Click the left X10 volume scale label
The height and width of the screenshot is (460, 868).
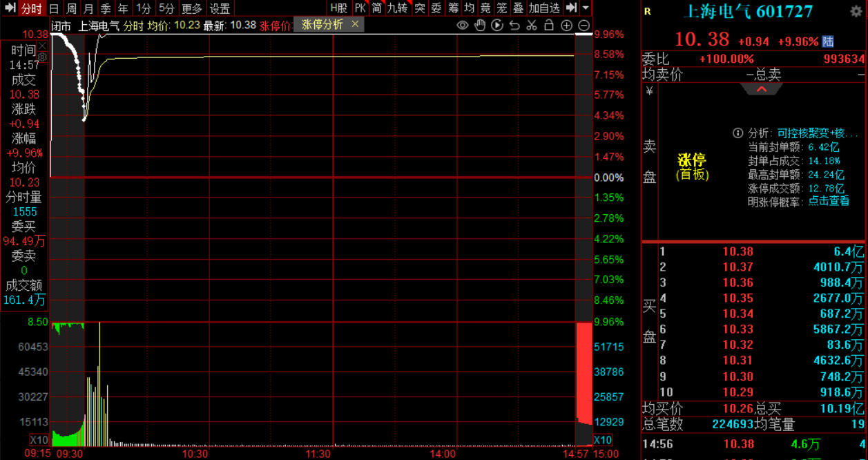[39, 440]
